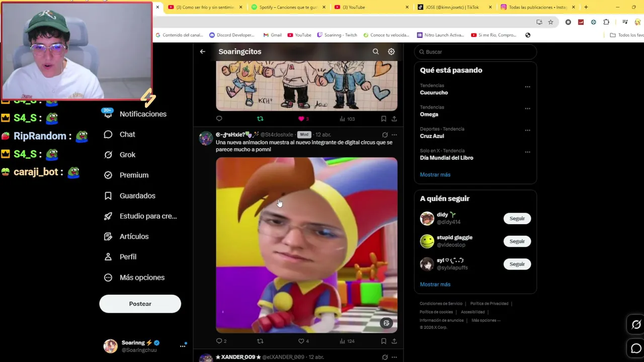Open the Discord Developer bookmark
644x362 pixels.
(231, 35)
